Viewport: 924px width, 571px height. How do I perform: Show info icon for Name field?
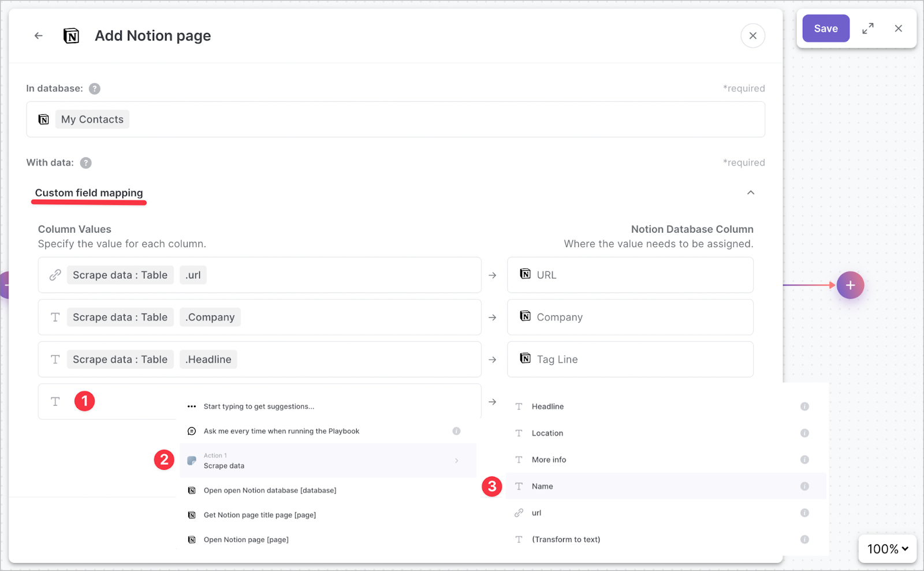point(804,487)
